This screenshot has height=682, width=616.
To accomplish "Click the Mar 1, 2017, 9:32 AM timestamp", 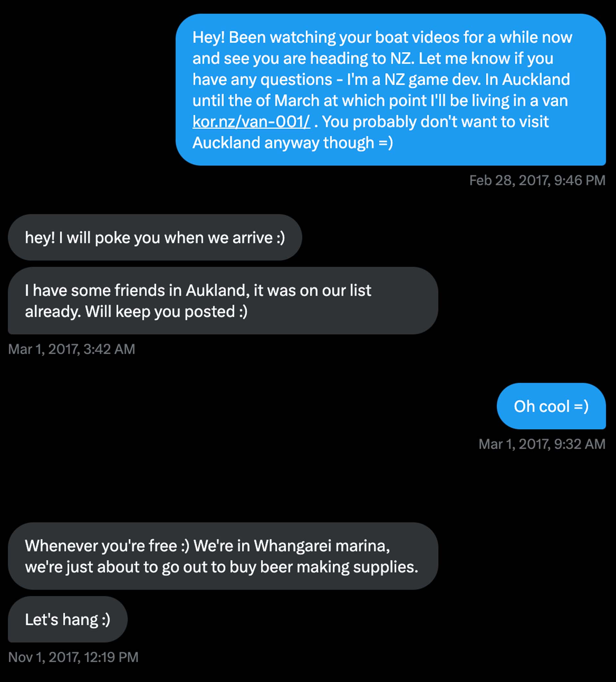I will pos(542,444).
